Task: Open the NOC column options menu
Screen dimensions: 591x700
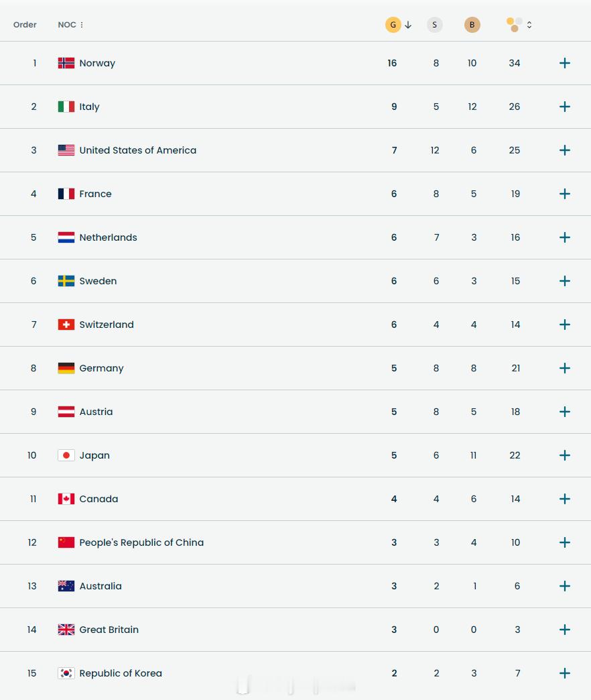Action: (82, 25)
